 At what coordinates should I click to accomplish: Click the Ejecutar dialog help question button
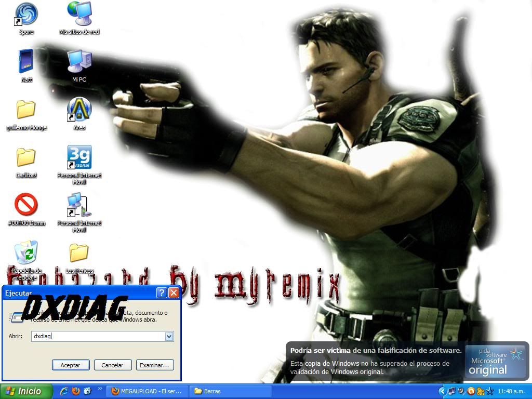coord(162,293)
